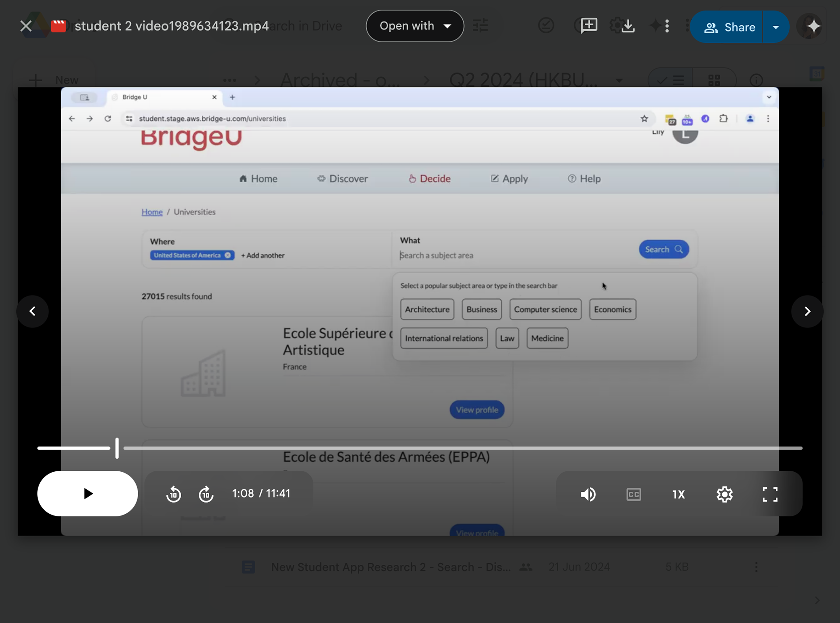Open the Discover nav tab
Screen dimensions: 840x623
coord(343,179)
